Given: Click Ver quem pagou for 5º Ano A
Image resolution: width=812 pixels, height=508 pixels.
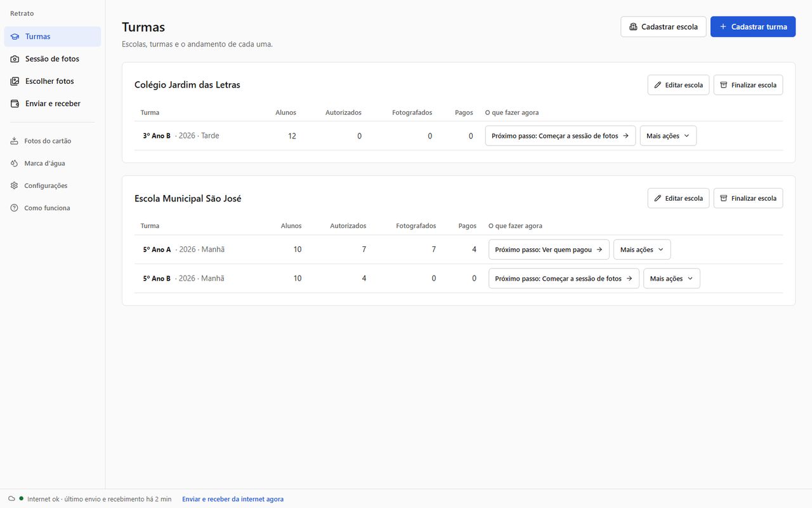Looking at the screenshot, I should 549,250.
